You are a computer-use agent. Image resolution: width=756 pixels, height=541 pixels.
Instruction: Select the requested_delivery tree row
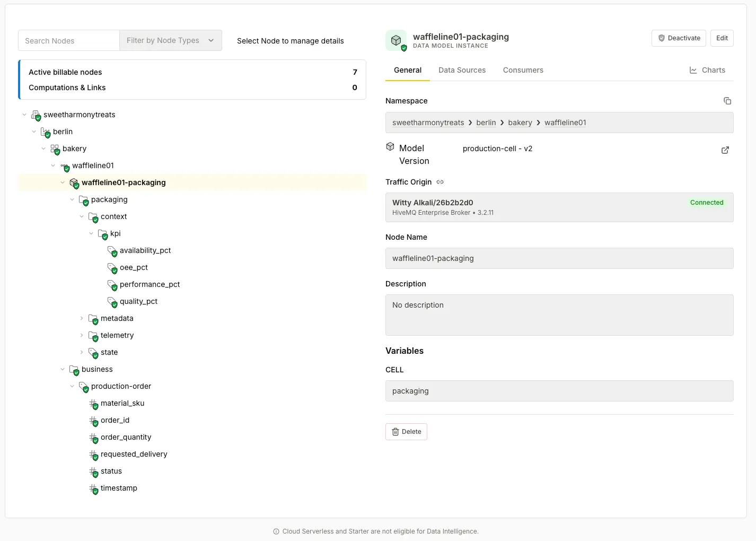point(192,454)
